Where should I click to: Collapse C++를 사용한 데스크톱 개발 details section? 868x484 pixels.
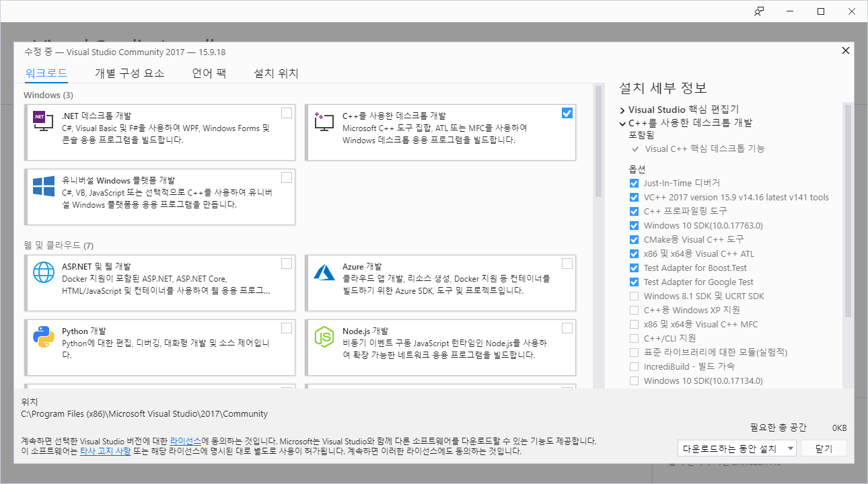622,124
